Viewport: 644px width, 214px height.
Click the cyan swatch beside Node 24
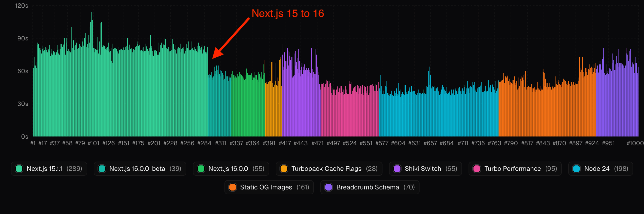pos(576,169)
